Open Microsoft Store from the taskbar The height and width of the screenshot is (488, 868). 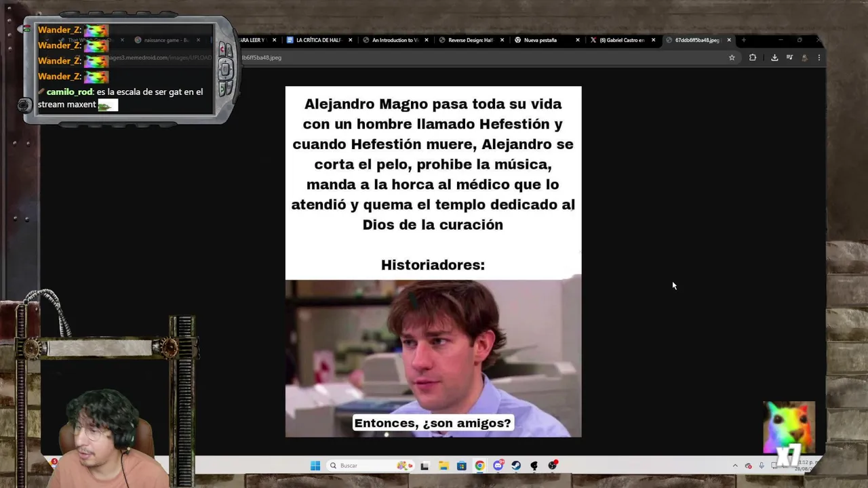pyautogui.click(x=462, y=466)
